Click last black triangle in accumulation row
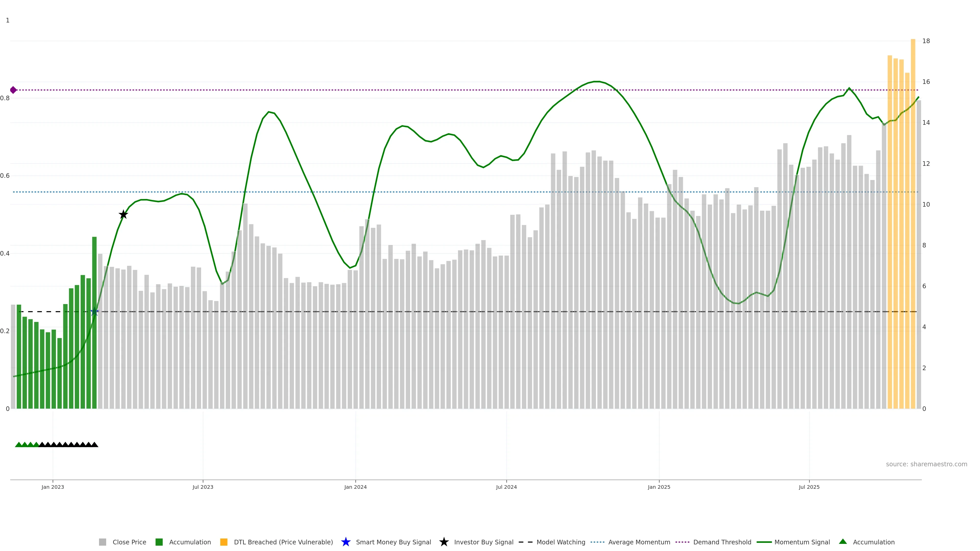This screenshot has height=551, width=980. click(x=94, y=445)
